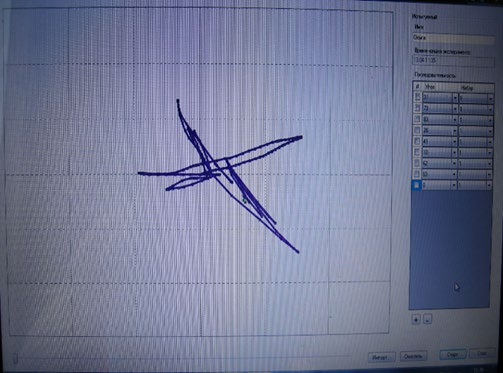Click the Старт button
Viewport: 503px width, 373px height.
click(452, 354)
